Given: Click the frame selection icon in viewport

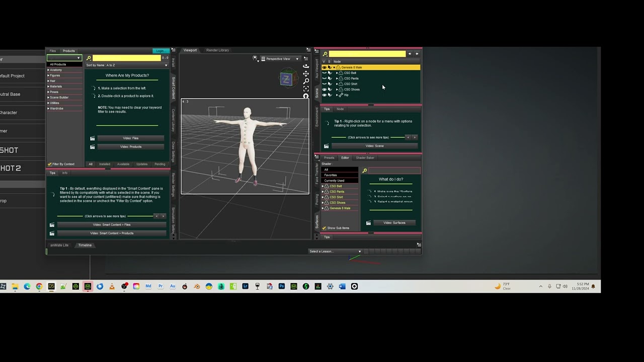Looking at the screenshot, I should (x=306, y=88).
